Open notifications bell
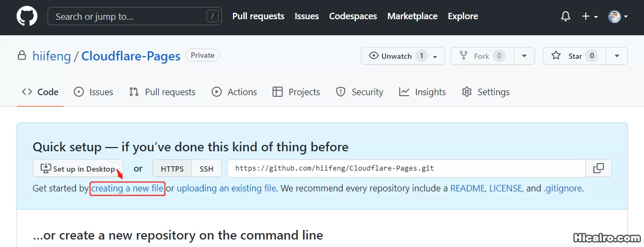The width and height of the screenshot is (644, 247). point(565,17)
